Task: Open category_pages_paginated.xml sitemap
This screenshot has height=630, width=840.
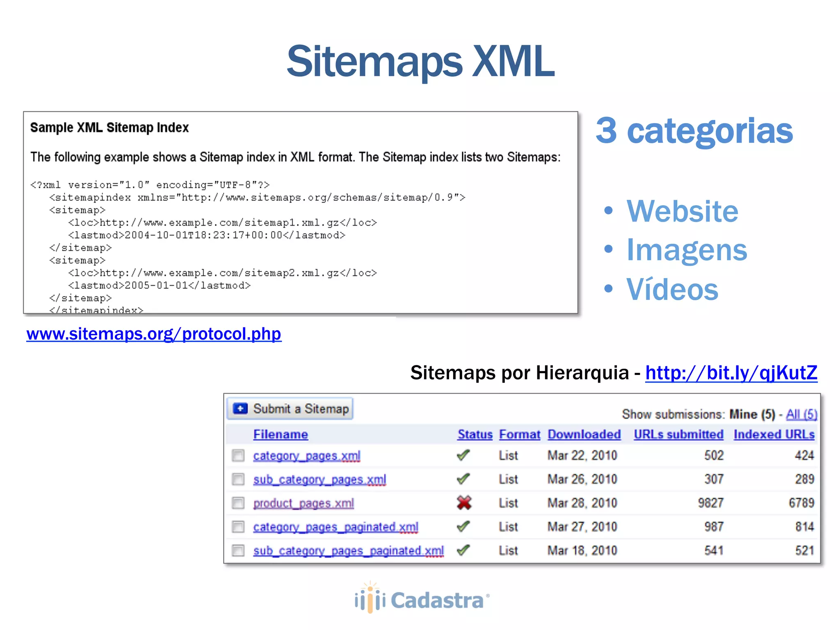Action: 336,527
